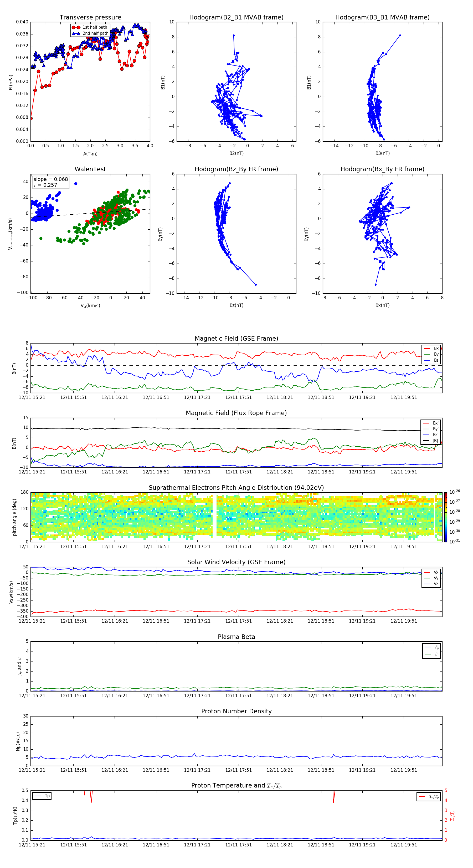Click Bz in the GSE magnetic field legend
The image size is (473, 868).
click(x=431, y=360)
